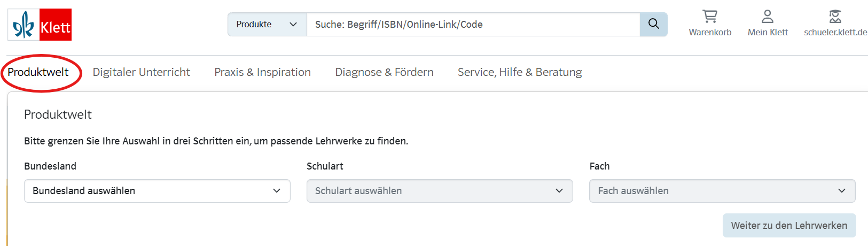Focus the Begriff/ISBN/Online-Link/Code search field
This screenshot has width=868, height=246.
pos(473,25)
